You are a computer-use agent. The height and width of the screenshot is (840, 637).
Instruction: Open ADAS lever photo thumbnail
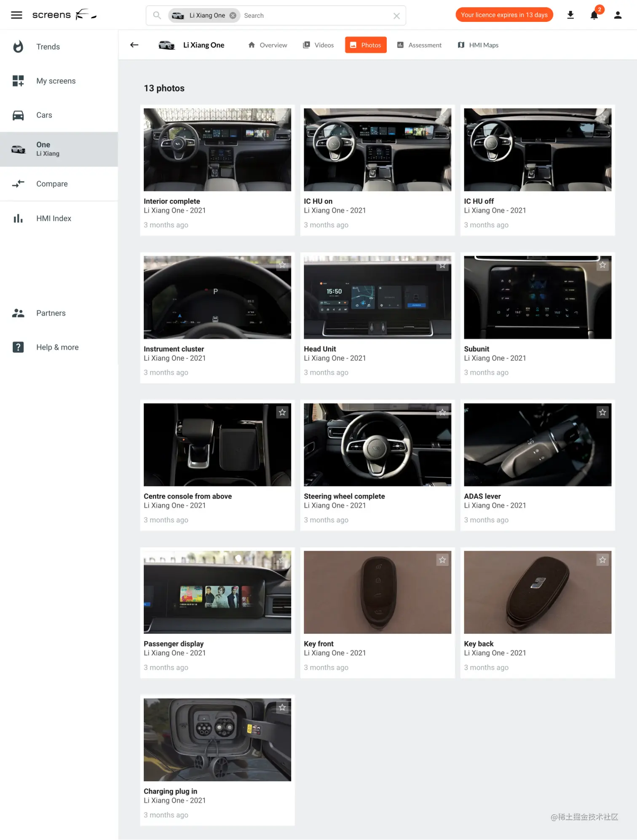538,445
